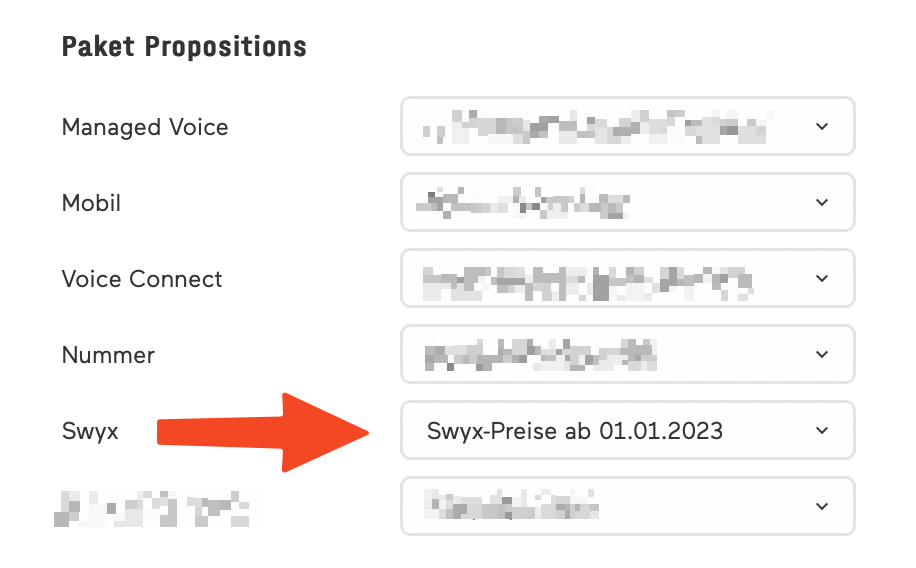Click the chevron icon in the last blurred row
Viewport: 916px width, 568px height.
[x=822, y=507]
